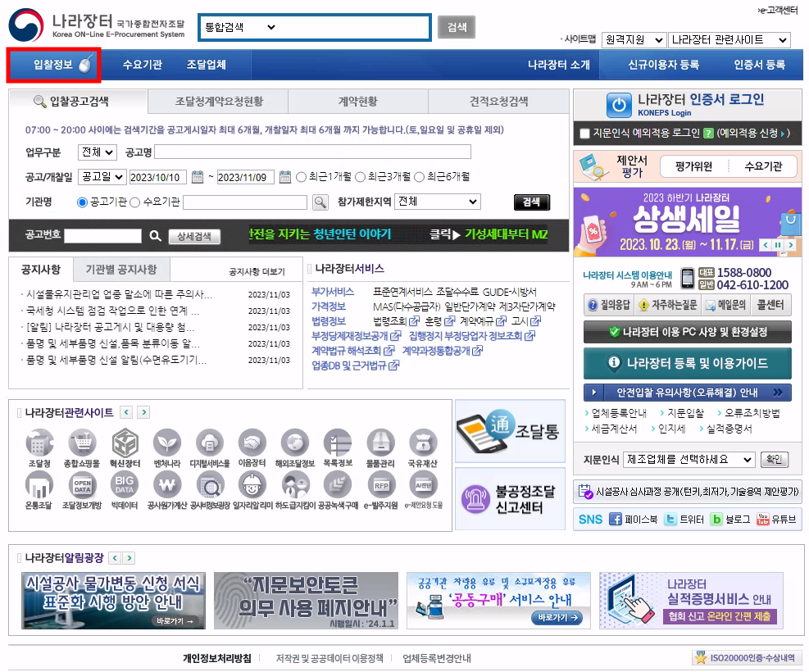Open the e-발주지원 RFP icon
Screen dimensions: 809x672
[x=381, y=486]
